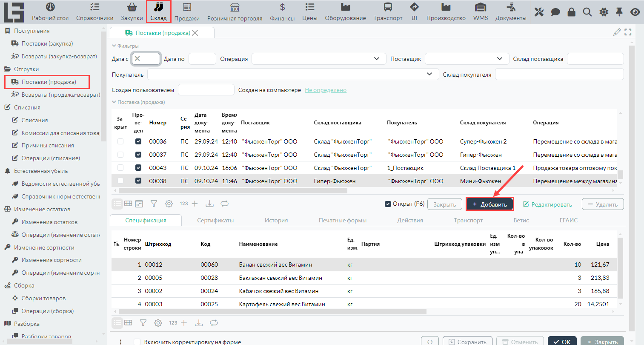Open the tools wrench icon in header
The height and width of the screenshot is (345, 644).
tap(539, 12)
